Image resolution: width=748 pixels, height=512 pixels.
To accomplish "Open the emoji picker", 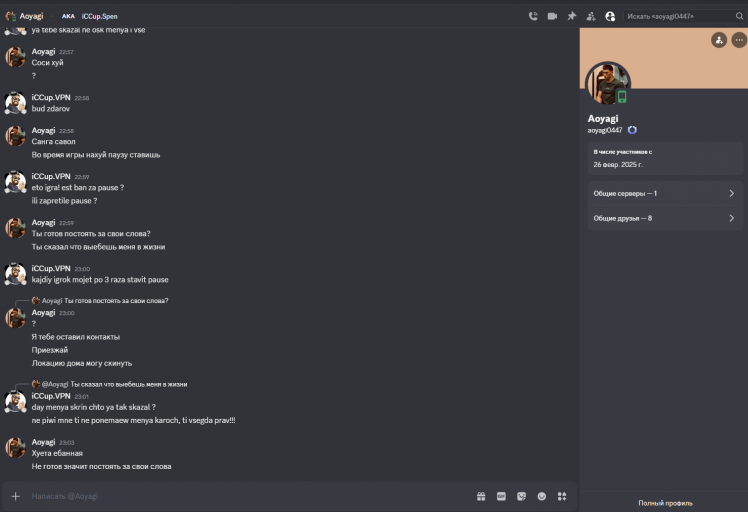I will (x=541, y=496).
